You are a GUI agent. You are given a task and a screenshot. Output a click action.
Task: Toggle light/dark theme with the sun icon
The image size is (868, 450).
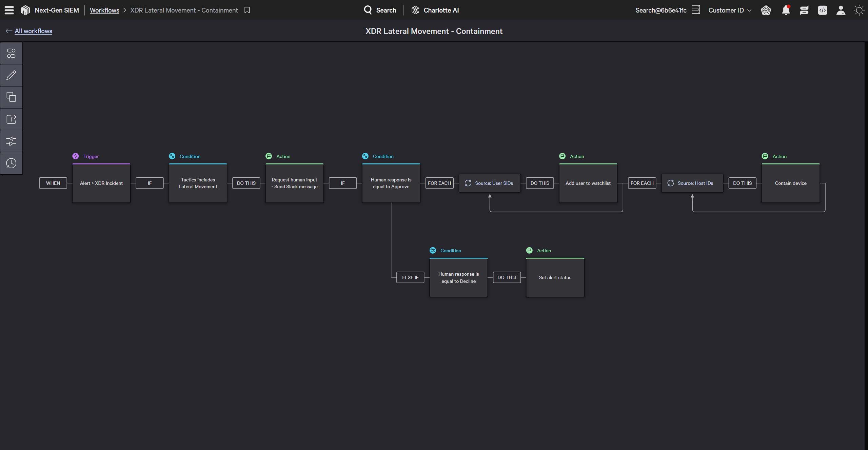[x=859, y=10]
